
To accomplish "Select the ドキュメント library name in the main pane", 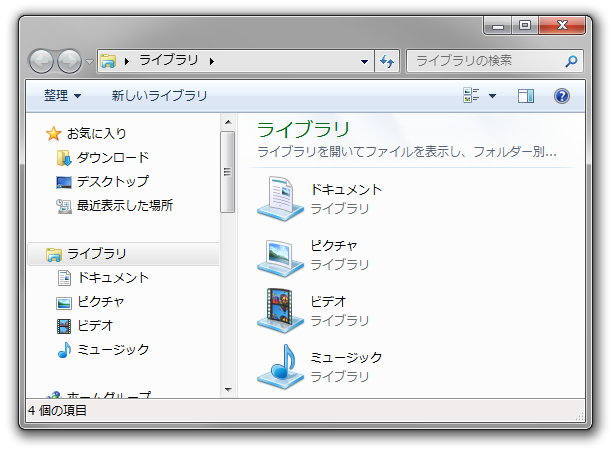I will point(346,190).
